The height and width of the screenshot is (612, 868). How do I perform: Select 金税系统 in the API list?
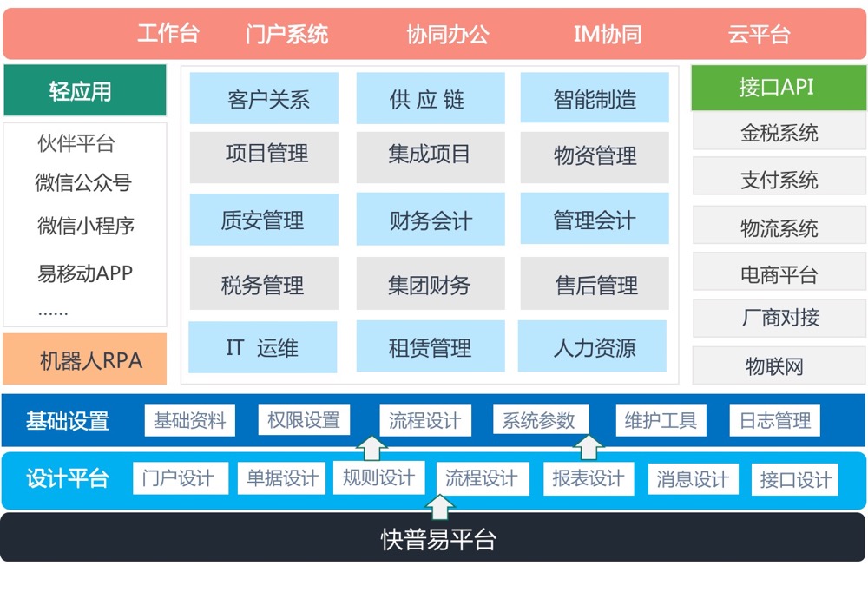pos(779,133)
